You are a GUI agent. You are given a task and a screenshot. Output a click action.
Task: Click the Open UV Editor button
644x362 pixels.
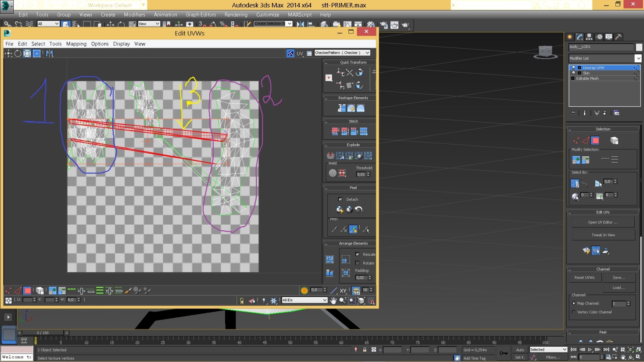click(x=603, y=222)
